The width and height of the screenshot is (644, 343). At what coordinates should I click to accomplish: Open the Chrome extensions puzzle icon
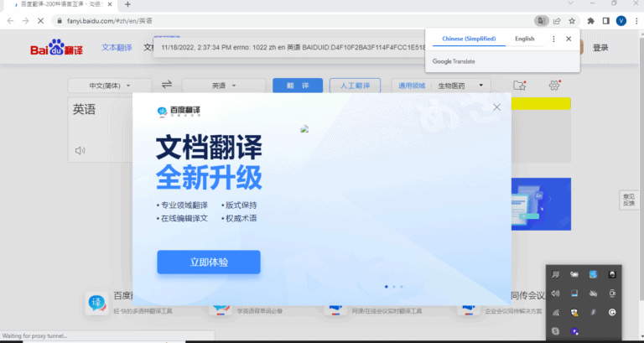tap(590, 20)
